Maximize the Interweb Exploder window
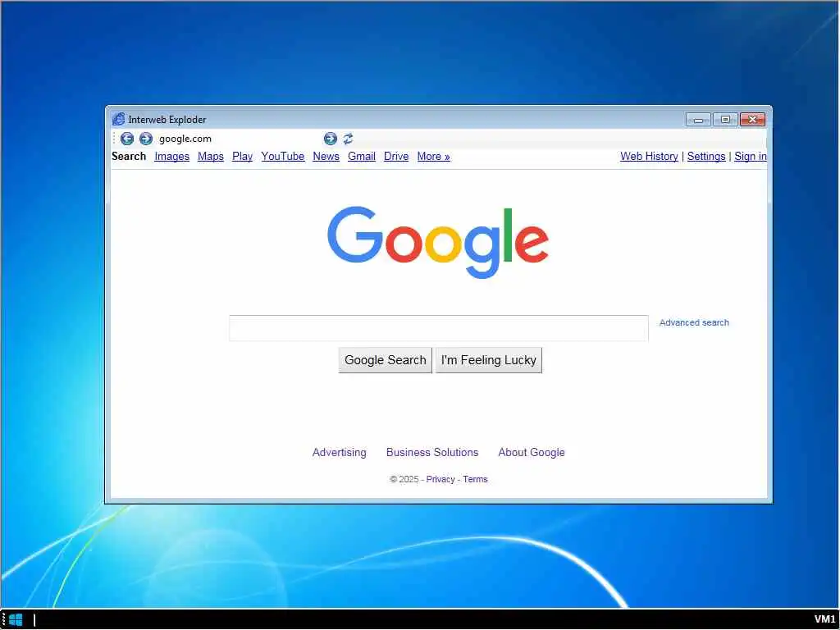The height and width of the screenshot is (630, 840). tap(725, 120)
